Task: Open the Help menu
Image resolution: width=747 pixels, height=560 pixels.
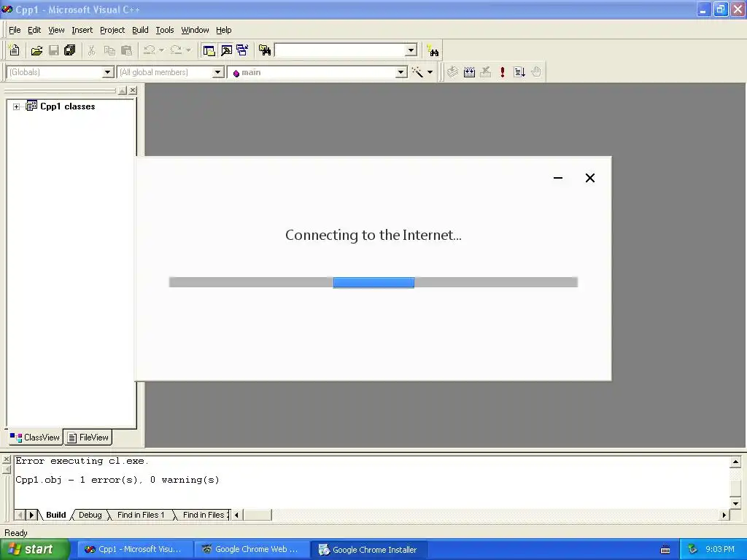Action: 223,30
